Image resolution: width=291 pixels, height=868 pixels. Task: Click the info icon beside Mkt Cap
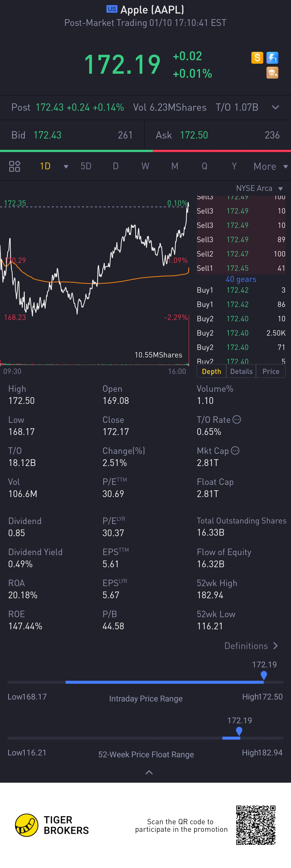tap(235, 451)
